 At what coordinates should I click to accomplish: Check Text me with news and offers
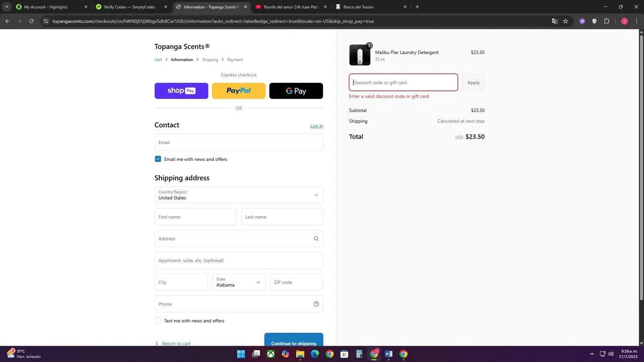click(158, 321)
